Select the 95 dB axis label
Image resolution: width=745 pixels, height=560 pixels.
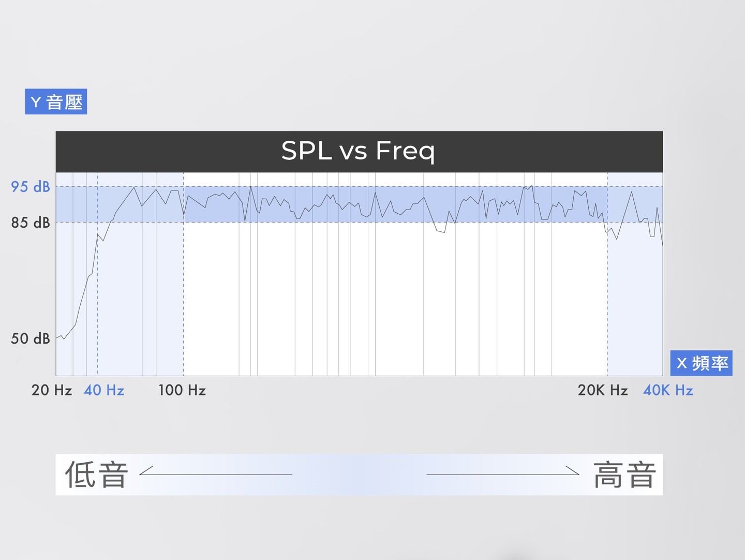(31, 186)
